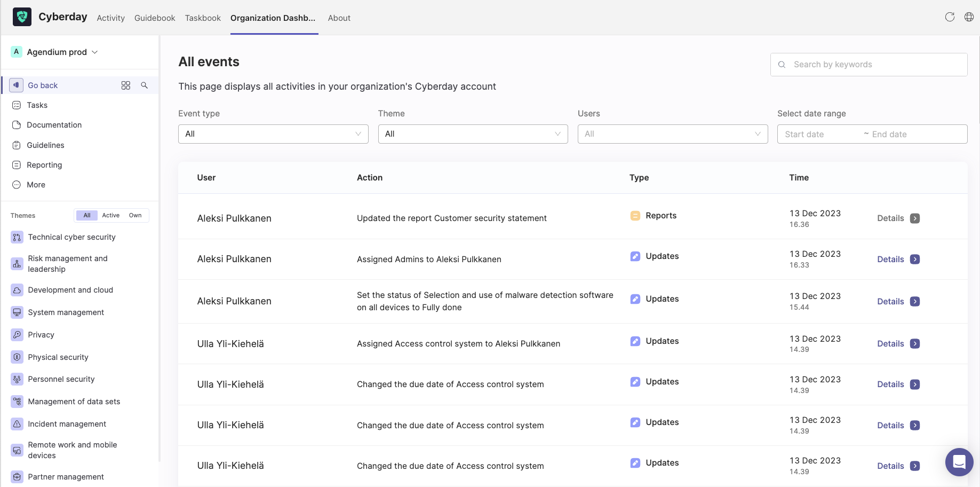Click the Technical cyber security theme icon

coord(17,237)
